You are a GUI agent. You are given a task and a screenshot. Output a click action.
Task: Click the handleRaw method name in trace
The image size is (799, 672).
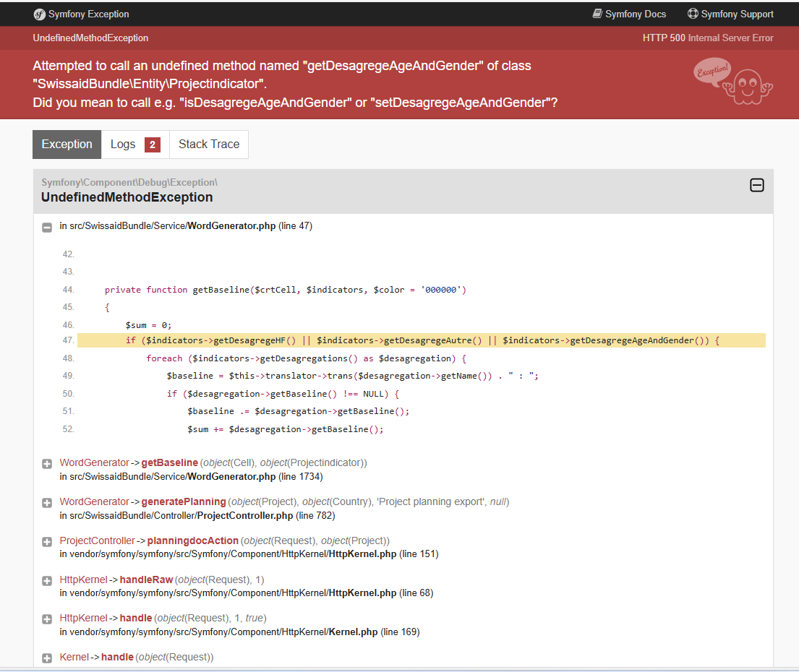pos(146,580)
